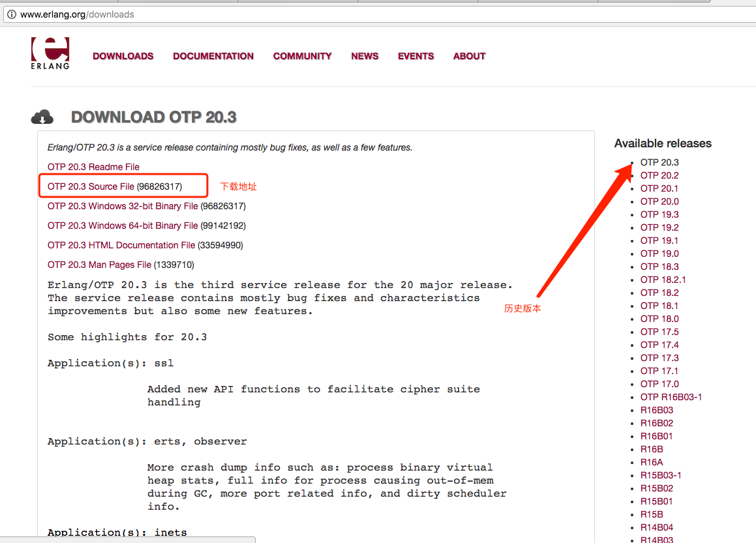Screen dimensions: 756x543
Task: Select release OTP 19.0
Action: pyautogui.click(x=659, y=254)
